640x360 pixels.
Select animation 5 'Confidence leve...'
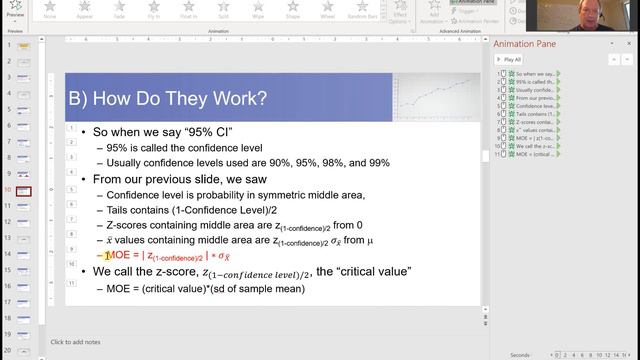(528, 106)
